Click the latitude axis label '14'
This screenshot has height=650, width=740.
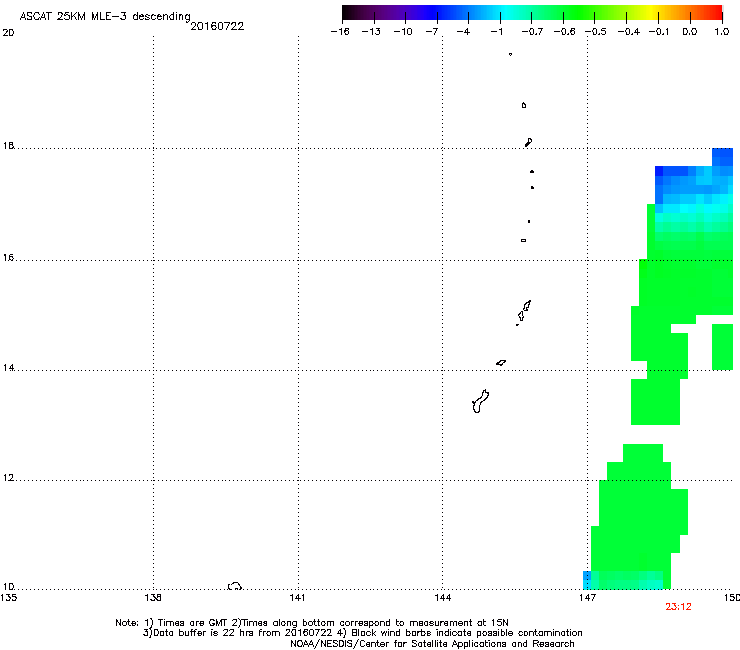click(x=8, y=367)
